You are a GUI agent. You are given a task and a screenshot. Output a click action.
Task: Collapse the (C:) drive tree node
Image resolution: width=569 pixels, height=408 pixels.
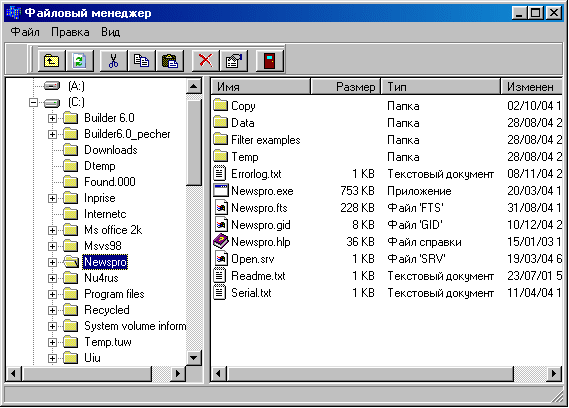[33, 103]
